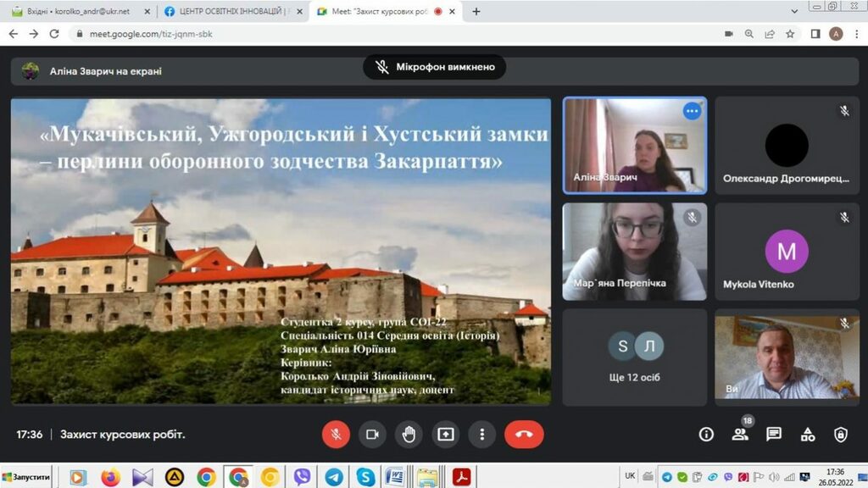868x488 pixels.
Task: Open the meeting details info icon
Action: point(706,435)
